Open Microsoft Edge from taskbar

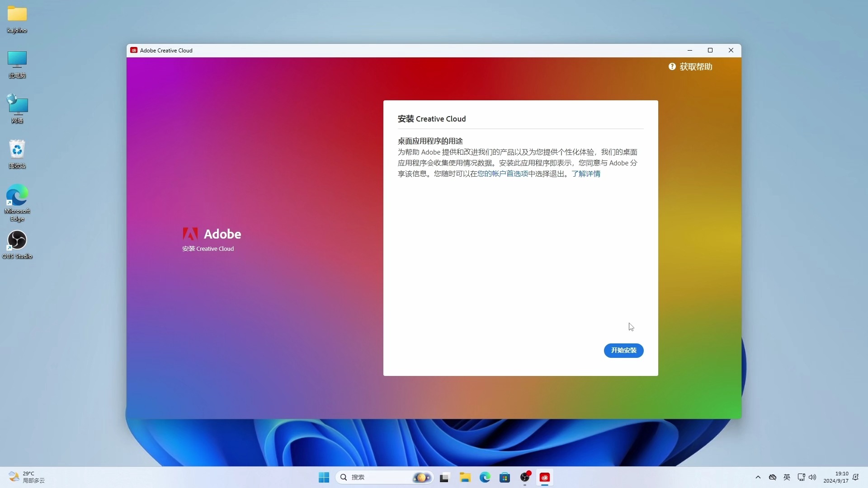(485, 477)
